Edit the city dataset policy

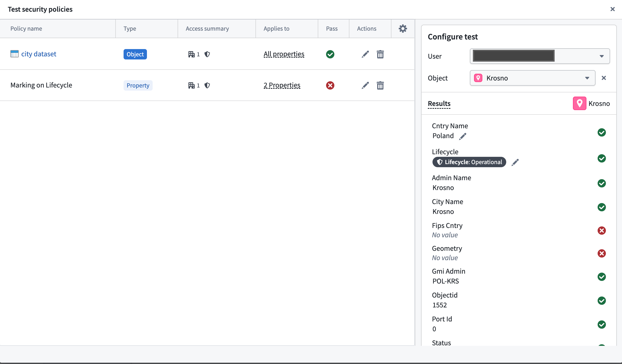pos(365,54)
